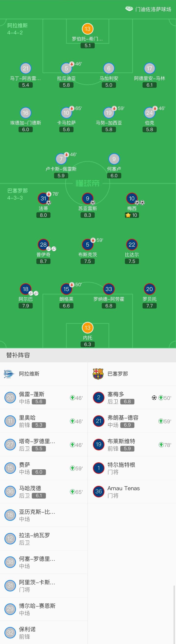Tap Alba's number 18 jersey circle
176x644 pixels.
[x=26, y=289]
